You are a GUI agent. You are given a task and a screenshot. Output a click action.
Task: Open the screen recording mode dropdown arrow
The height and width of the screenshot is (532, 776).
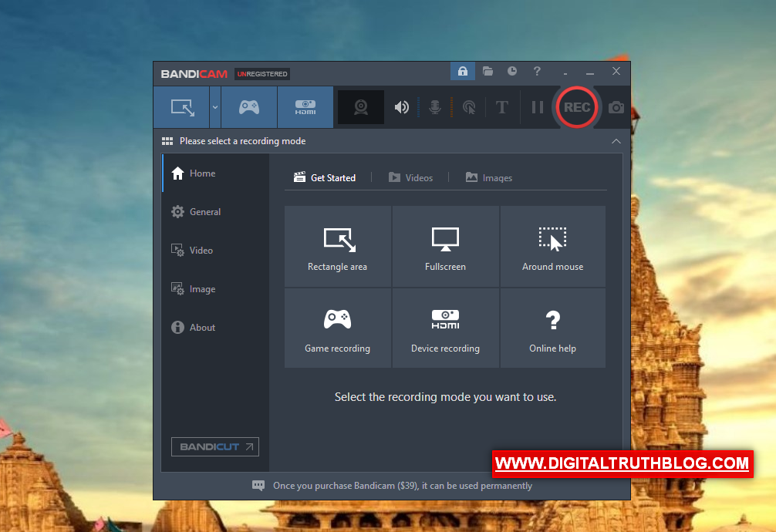215,107
